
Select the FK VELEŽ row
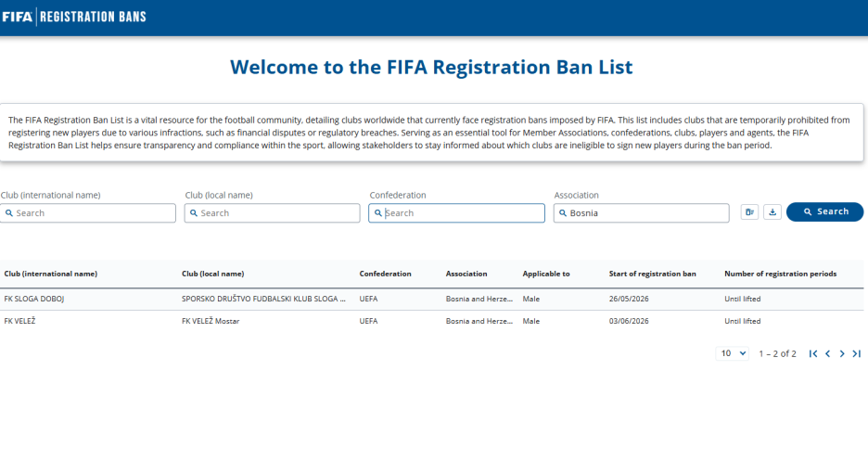click(x=432, y=321)
